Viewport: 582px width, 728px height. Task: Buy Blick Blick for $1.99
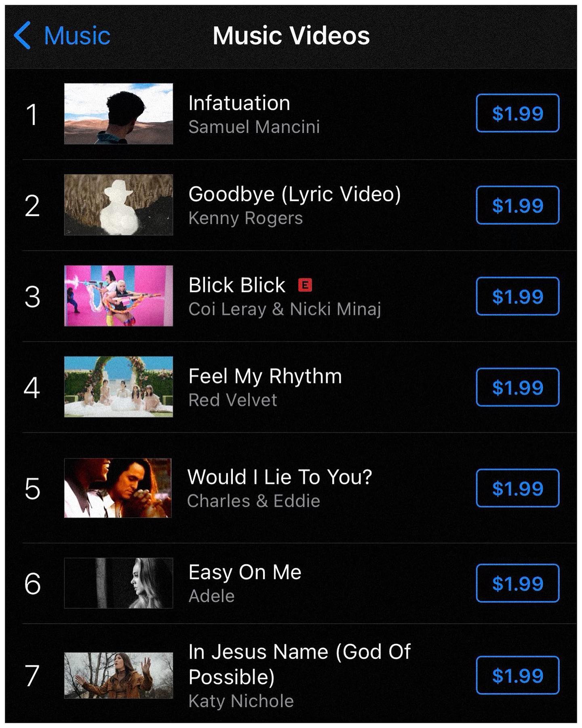pyautogui.click(x=517, y=296)
